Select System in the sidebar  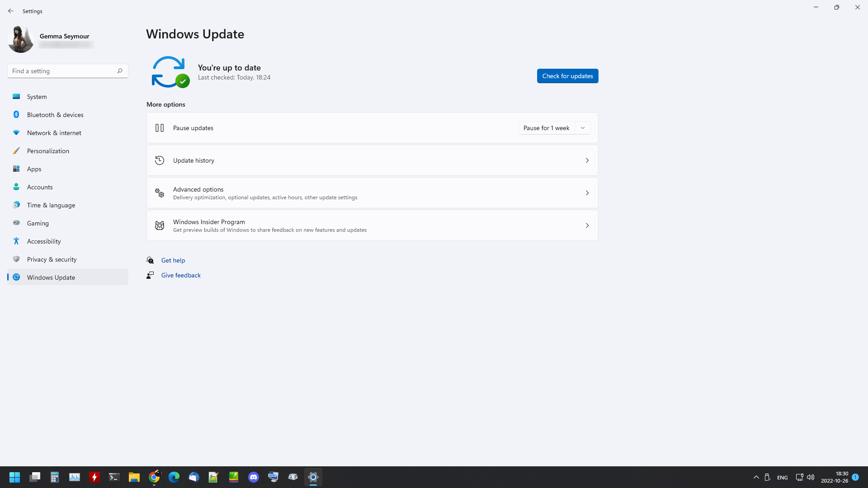pos(68,97)
